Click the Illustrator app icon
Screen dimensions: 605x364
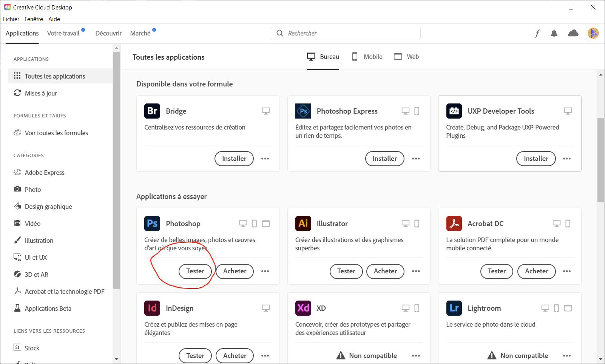tap(303, 224)
